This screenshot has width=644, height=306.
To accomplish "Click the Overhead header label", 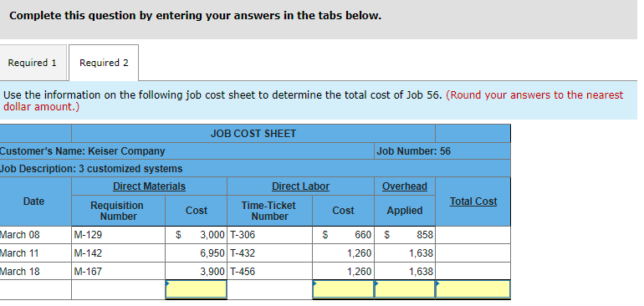I will (405, 186).
